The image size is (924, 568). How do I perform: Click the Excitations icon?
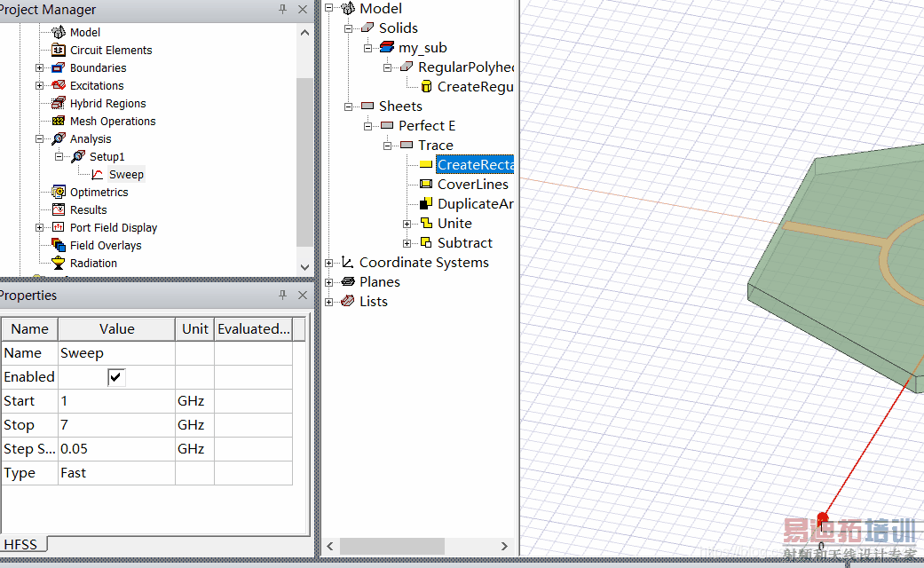coord(59,85)
